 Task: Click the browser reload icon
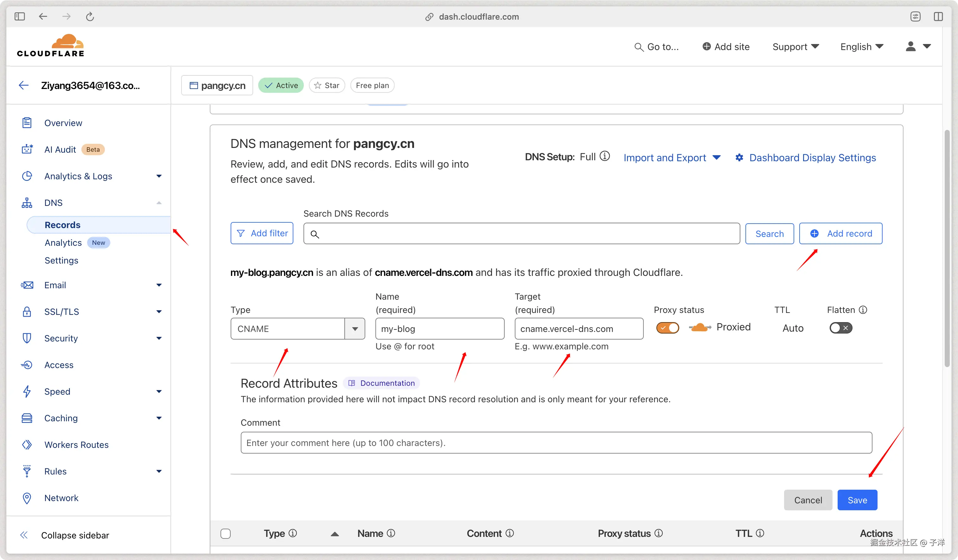(90, 16)
